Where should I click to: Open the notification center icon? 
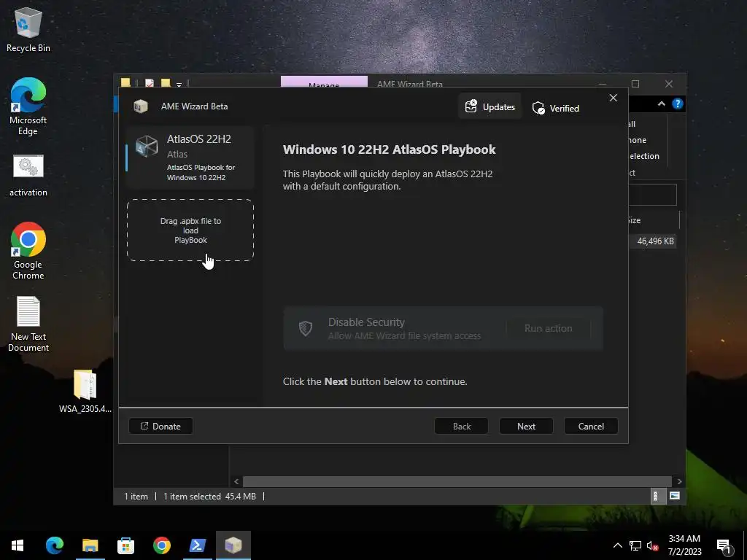tap(724, 545)
